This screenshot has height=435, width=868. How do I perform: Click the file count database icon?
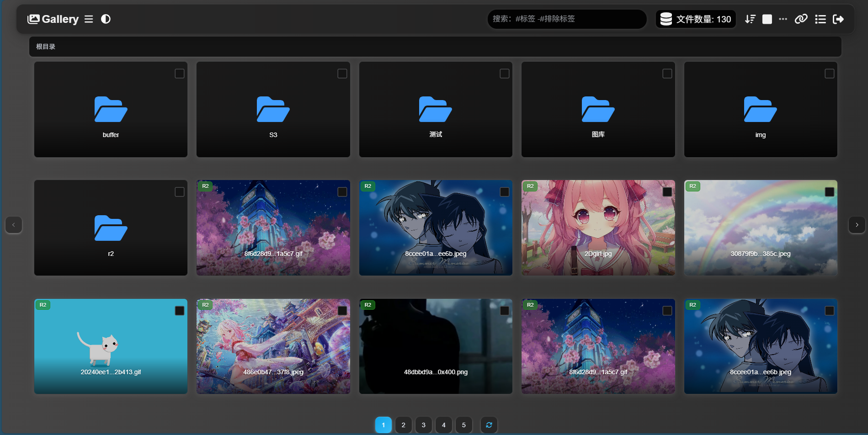[x=666, y=19]
